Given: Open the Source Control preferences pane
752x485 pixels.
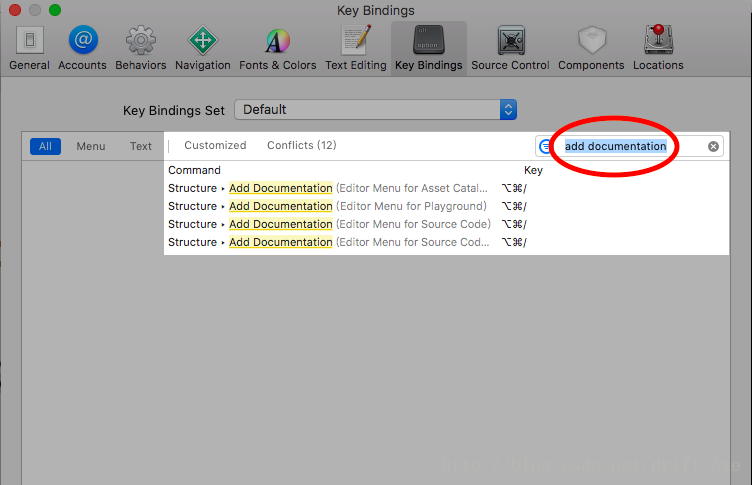Looking at the screenshot, I should (x=510, y=48).
